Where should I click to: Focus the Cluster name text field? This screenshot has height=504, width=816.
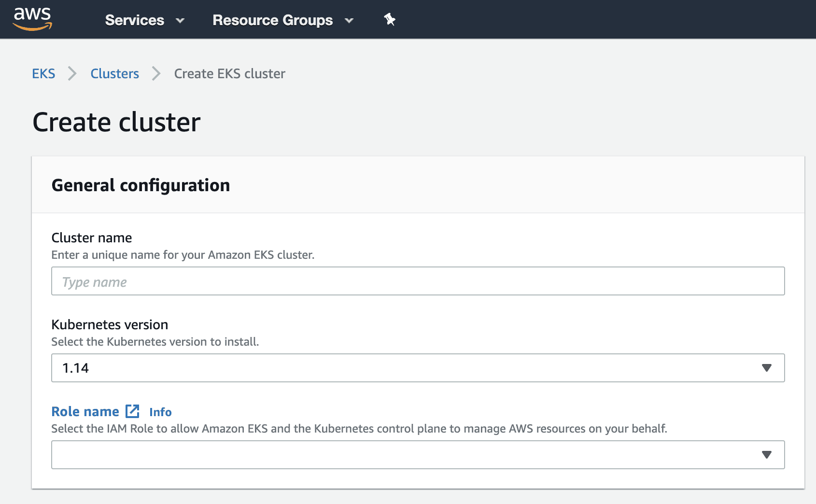(x=418, y=281)
